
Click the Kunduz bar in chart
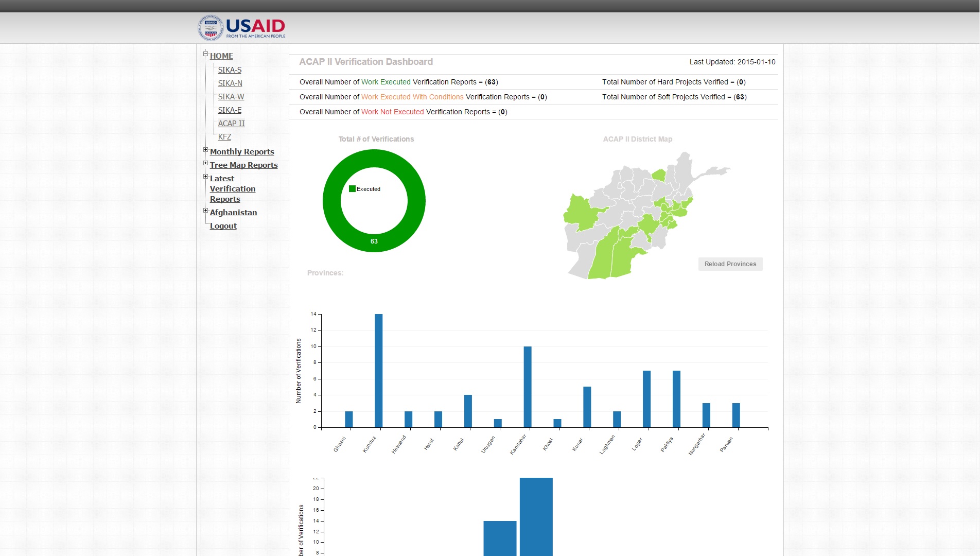[x=378, y=371]
